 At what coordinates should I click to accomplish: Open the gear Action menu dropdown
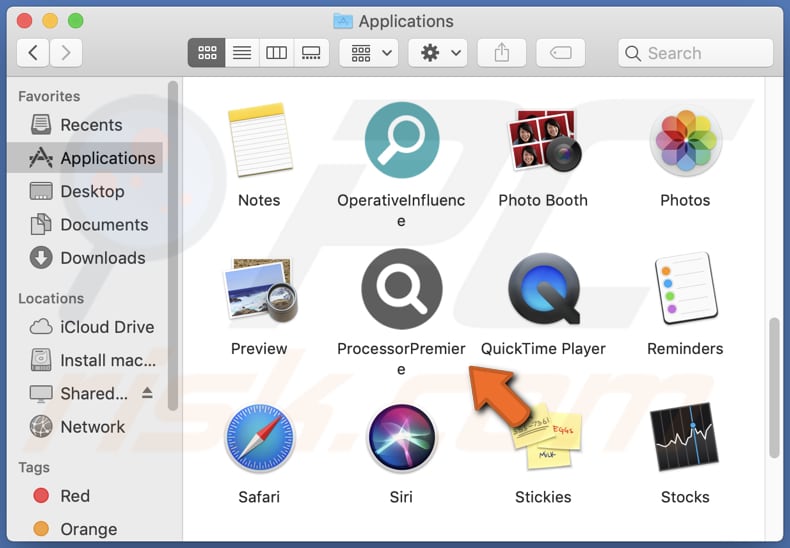[437, 52]
